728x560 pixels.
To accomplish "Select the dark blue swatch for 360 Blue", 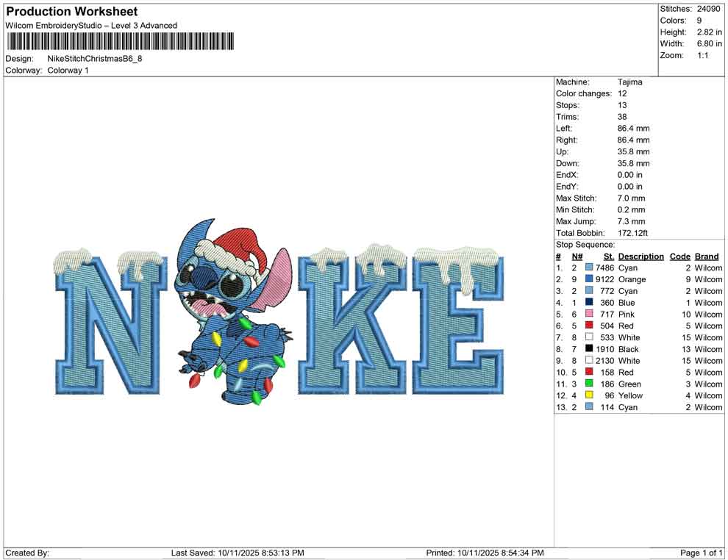I will tap(589, 302).
